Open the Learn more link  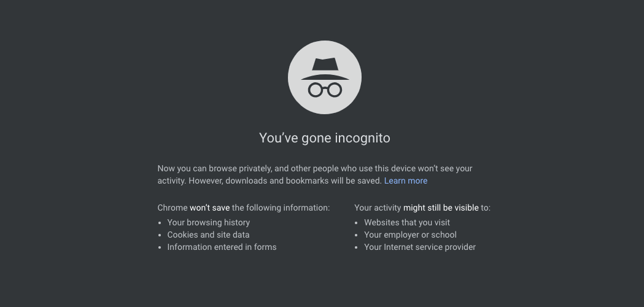click(406, 181)
